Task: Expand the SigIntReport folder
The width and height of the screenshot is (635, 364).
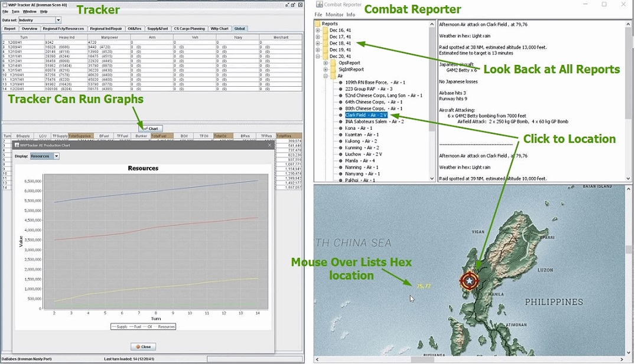Action: point(325,70)
